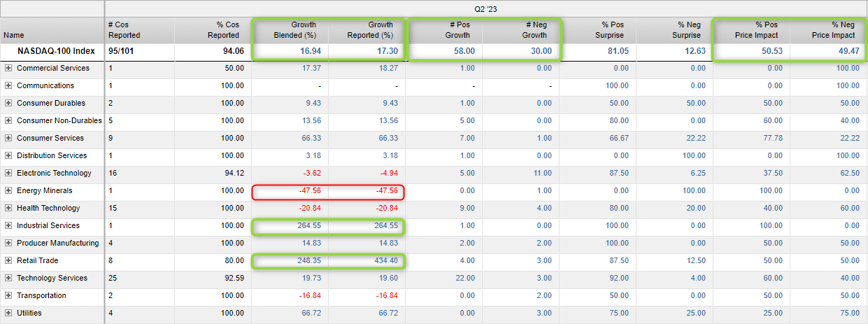Click Technology Services company count 25
This screenshot has width=868, height=324.
point(113,279)
